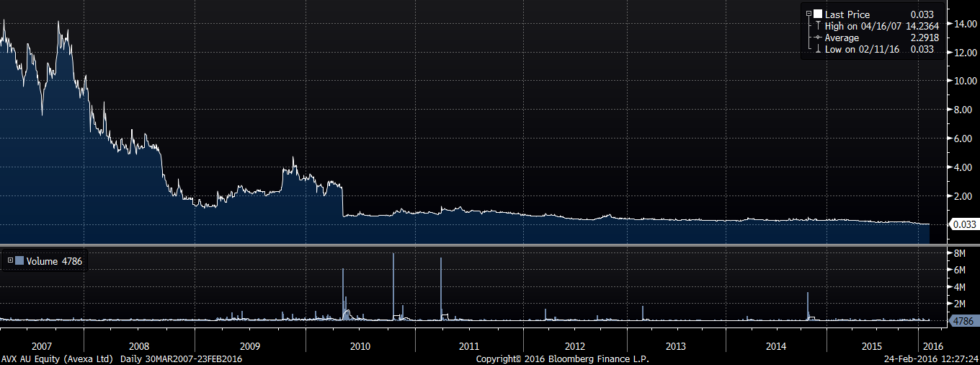
Task: Click the blue Volume color swatch
Action: pos(19,261)
